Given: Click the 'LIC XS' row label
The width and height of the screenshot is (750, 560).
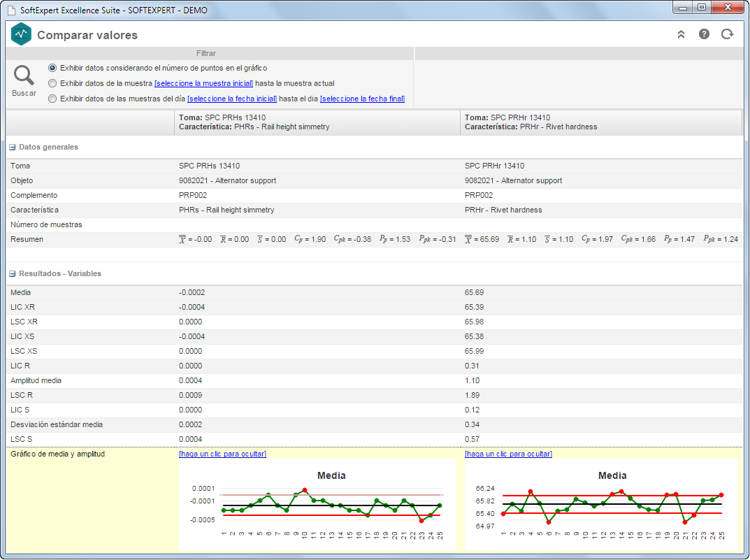Looking at the screenshot, I should (22, 337).
